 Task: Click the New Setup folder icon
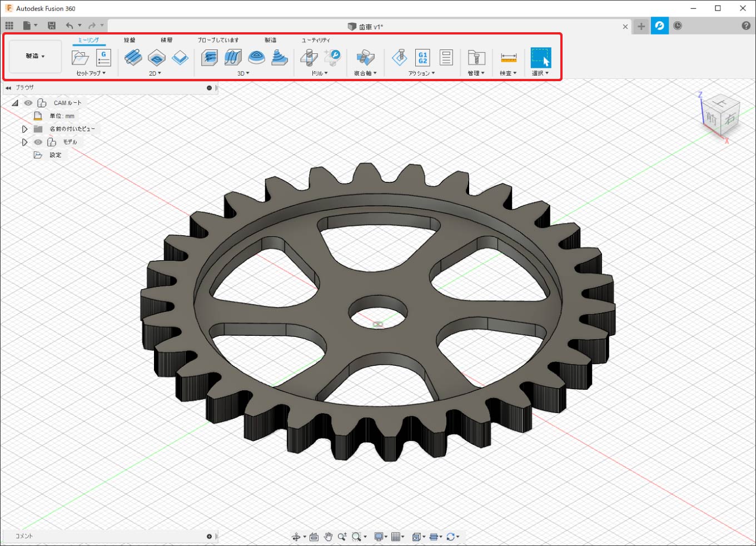click(80, 57)
